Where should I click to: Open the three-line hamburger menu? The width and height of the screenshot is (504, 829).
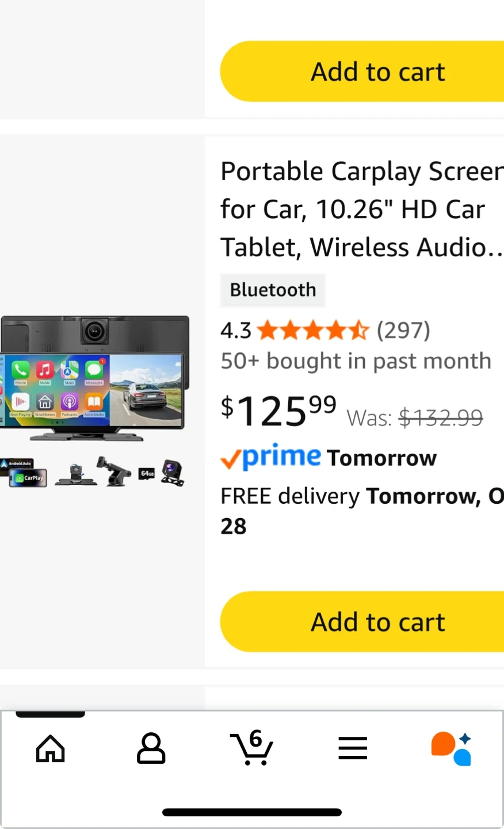(x=353, y=748)
